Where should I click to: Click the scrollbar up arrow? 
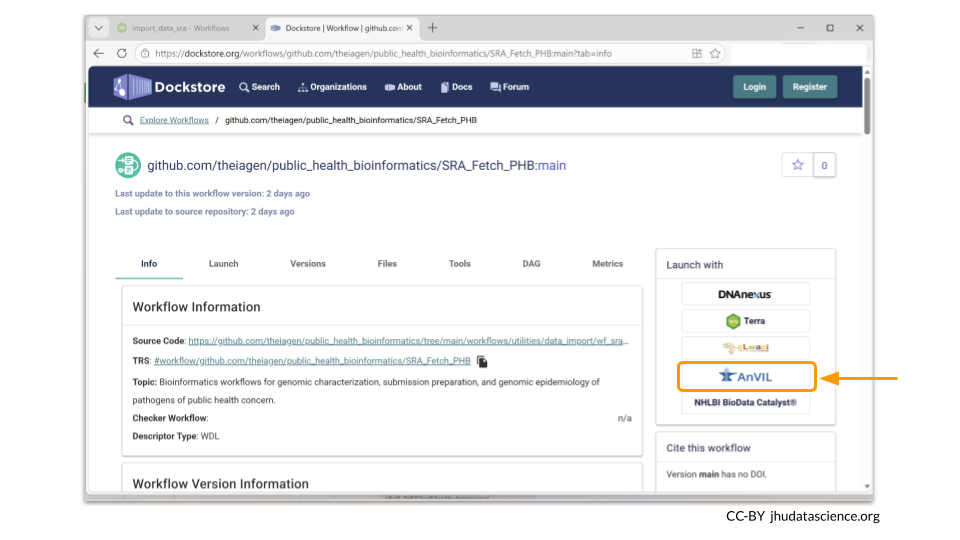(867, 72)
